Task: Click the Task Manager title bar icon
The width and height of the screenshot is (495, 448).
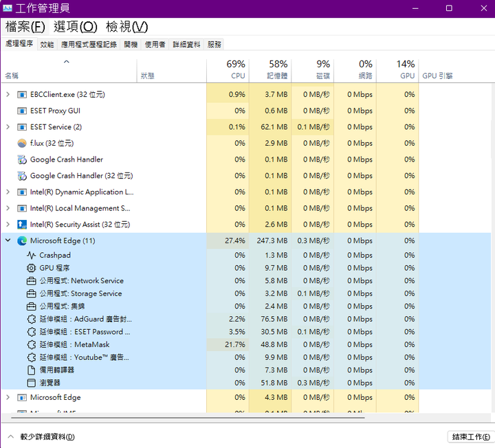Action: click(x=8, y=8)
